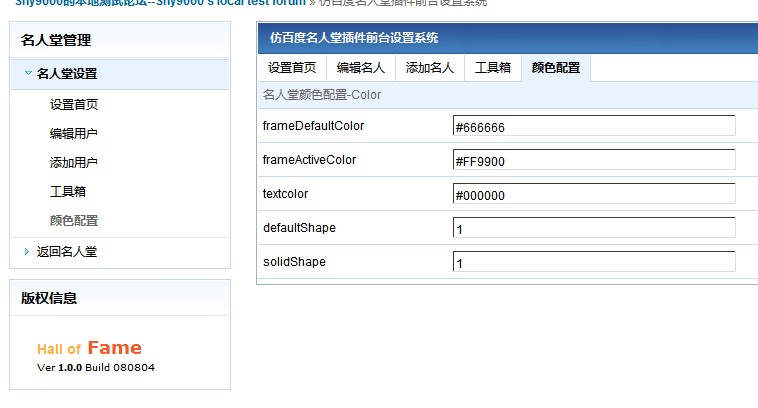Switch to the 设置首页 tab
Screen dimensions: 758x408
(292, 68)
